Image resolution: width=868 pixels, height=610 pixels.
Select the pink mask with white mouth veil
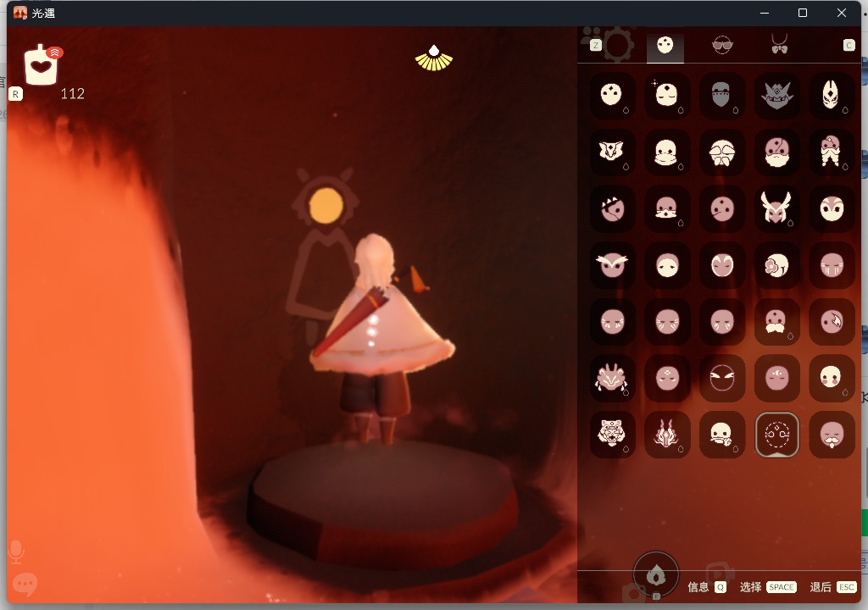point(666,208)
